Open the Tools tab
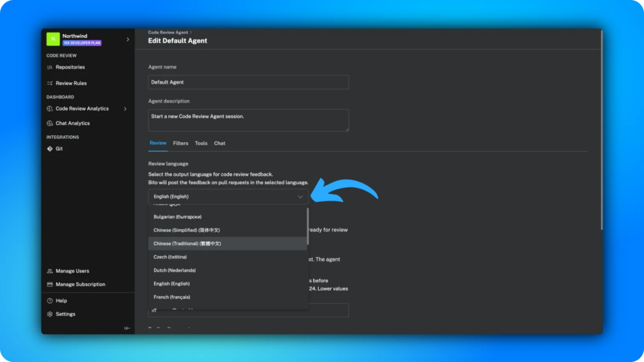This screenshot has height=362, width=644. [x=201, y=143]
